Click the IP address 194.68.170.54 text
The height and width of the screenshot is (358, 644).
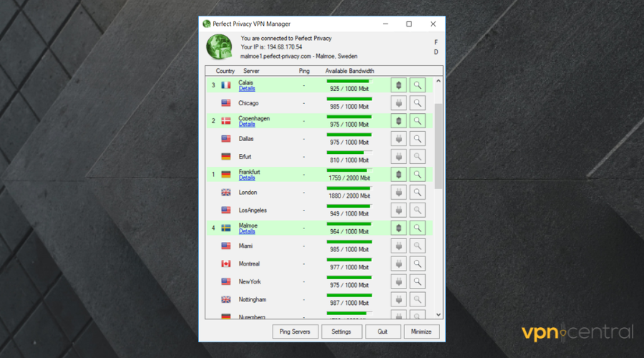click(x=284, y=47)
